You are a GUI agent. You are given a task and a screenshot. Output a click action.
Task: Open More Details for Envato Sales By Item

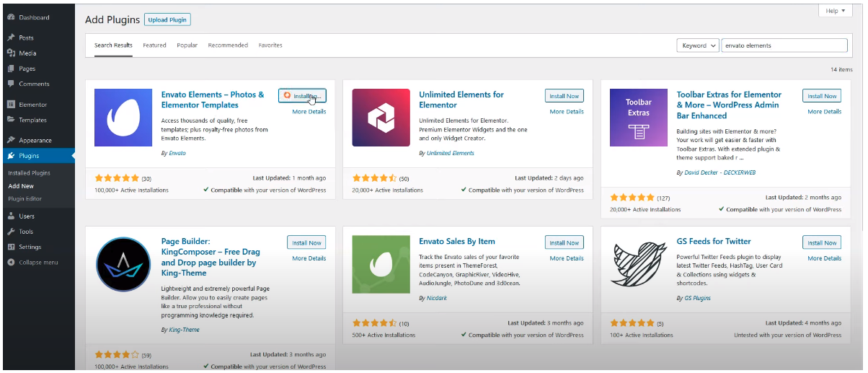pyautogui.click(x=567, y=258)
